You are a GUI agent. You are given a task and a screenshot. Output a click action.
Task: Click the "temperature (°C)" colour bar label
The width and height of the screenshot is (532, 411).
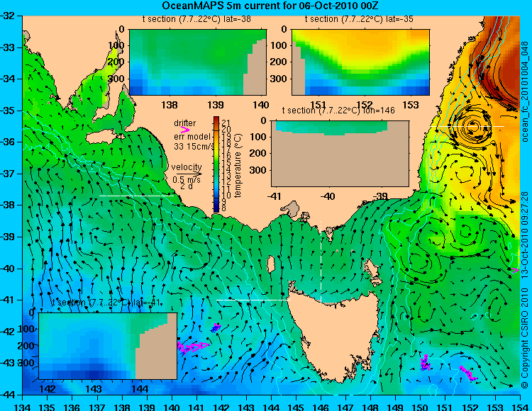click(x=237, y=165)
